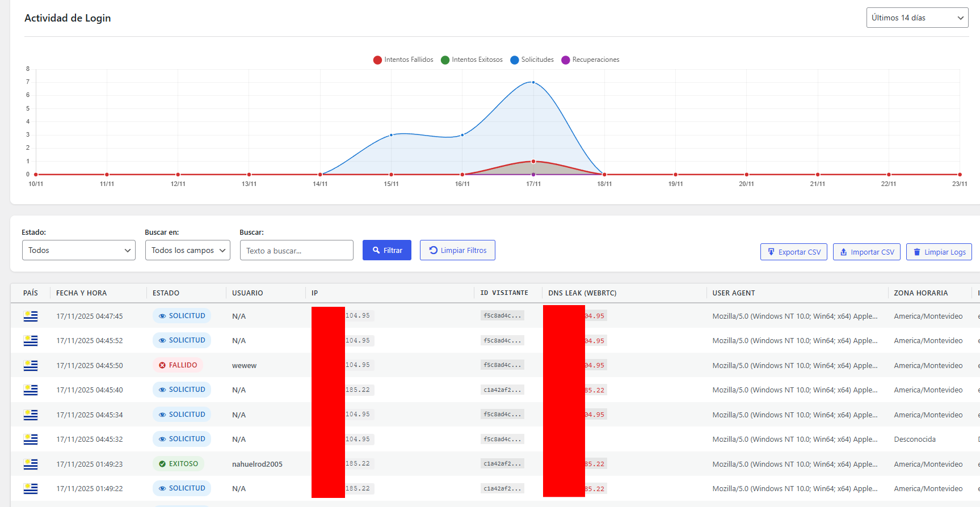Click the green check icon on EXITOSO badge
Viewport: 980px width, 507px height.
162,464
